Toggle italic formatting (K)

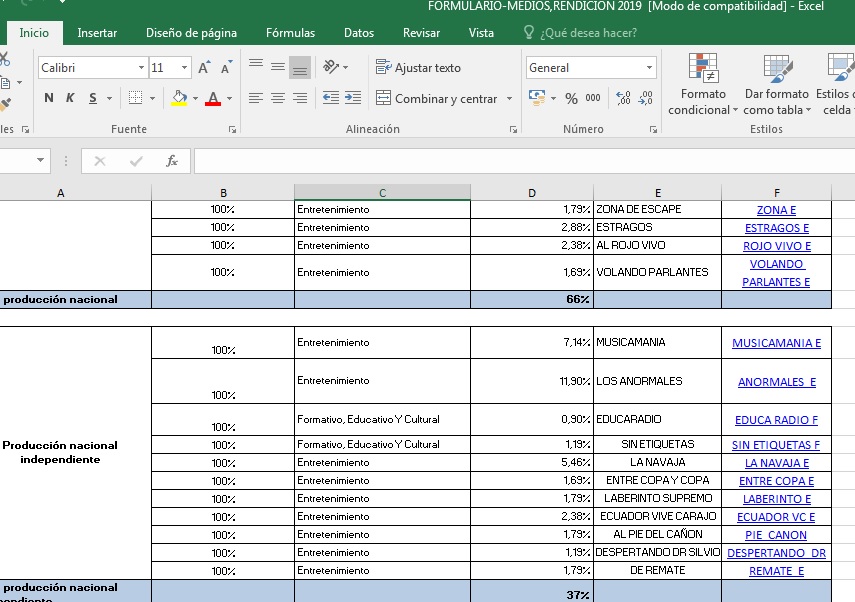click(70, 98)
